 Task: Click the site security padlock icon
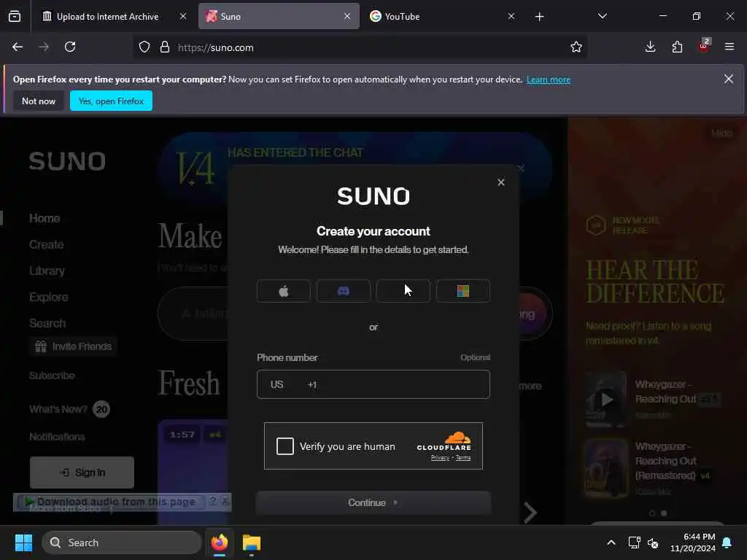click(165, 47)
